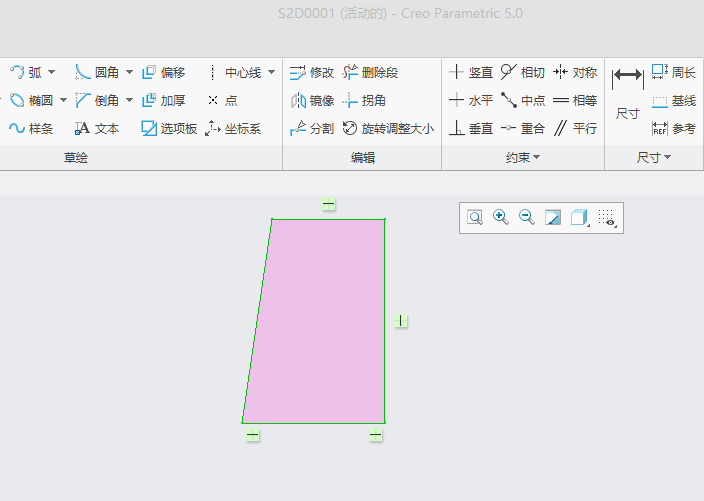Click the Offset (偏移) tool

163,72
